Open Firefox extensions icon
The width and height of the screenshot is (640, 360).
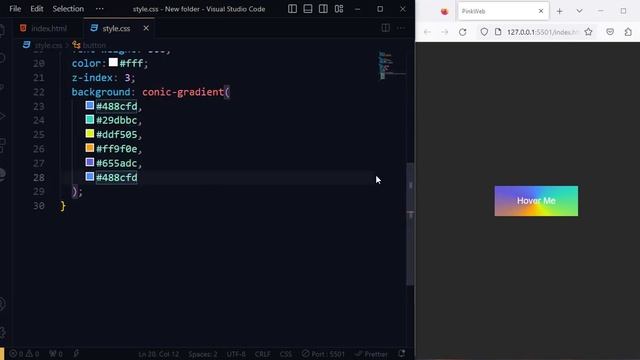628,32
